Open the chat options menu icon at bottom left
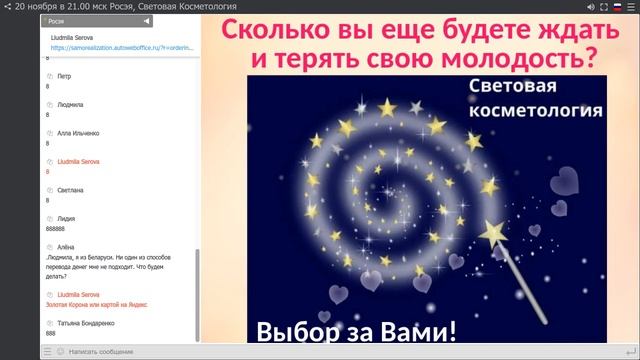Screen dimensions: 640x360 48,351
